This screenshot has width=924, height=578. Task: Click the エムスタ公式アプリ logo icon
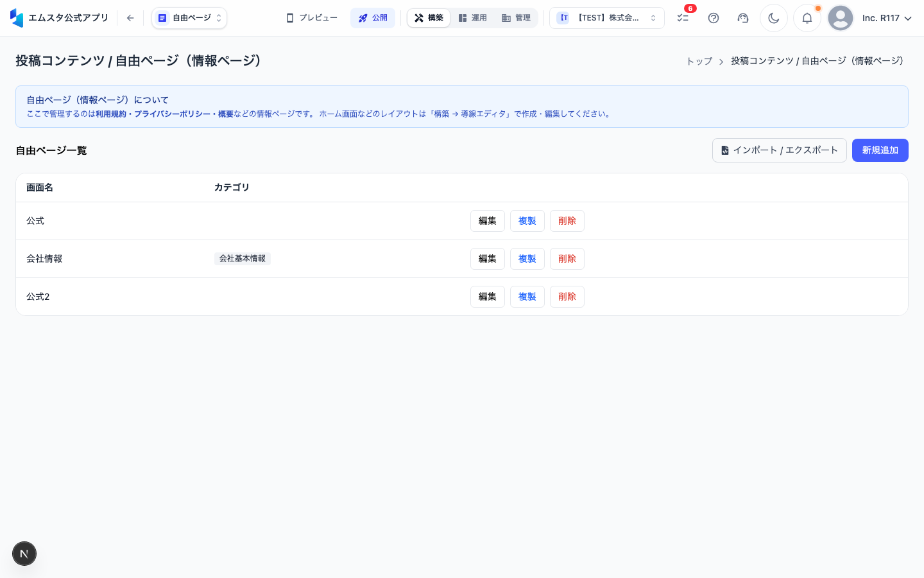pos(17,18)
